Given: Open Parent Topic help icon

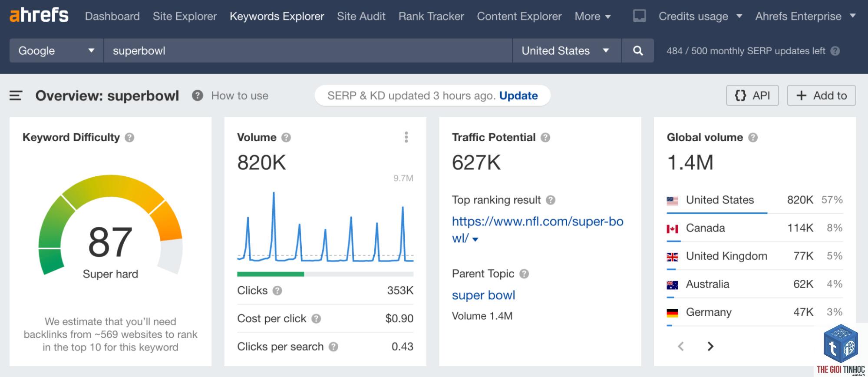Looking at the screenshot, I should click(x=524, y=274).
